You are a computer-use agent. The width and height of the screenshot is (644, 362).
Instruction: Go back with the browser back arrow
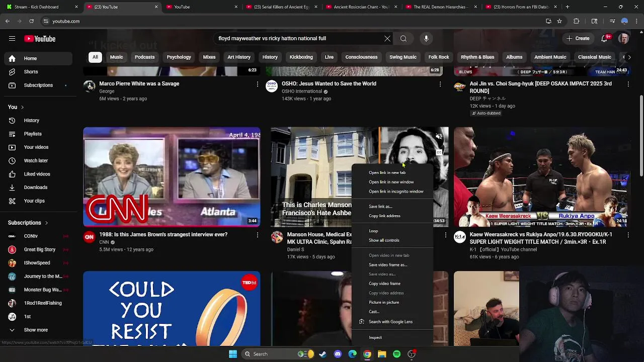(x=8, y=21)
